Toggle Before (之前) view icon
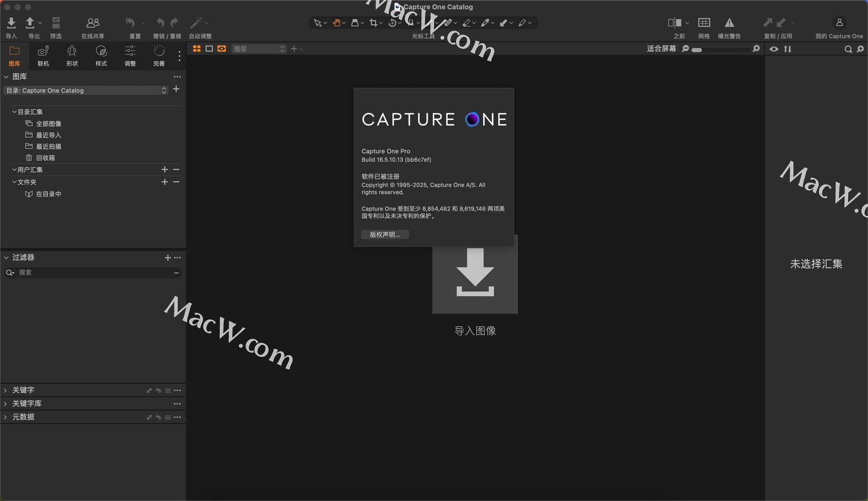Viewport: 868px width, 501px height. click(x=675, y=23)
